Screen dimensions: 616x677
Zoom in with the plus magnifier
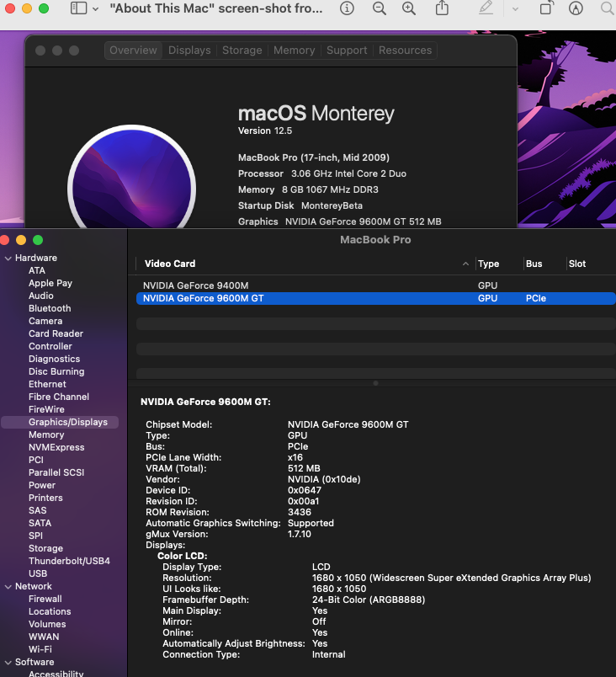coord(408,8)
